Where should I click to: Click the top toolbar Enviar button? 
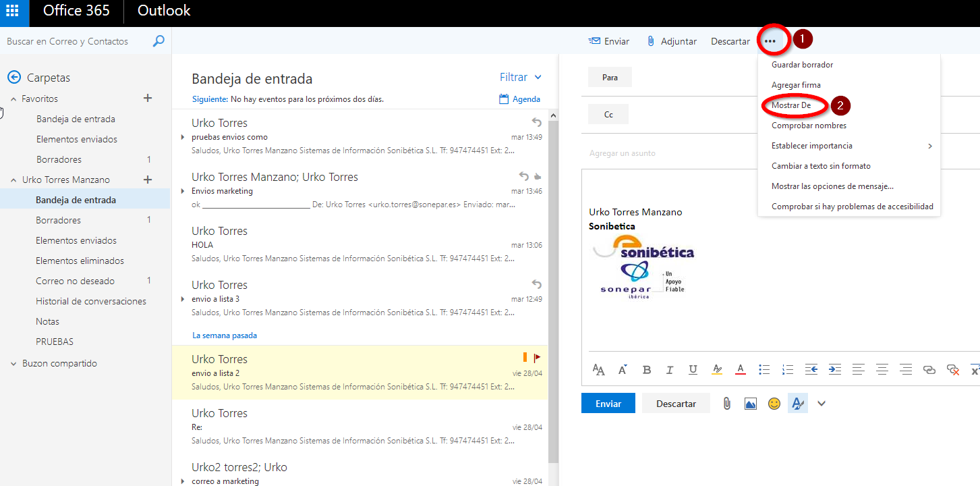tap(609, 41)
